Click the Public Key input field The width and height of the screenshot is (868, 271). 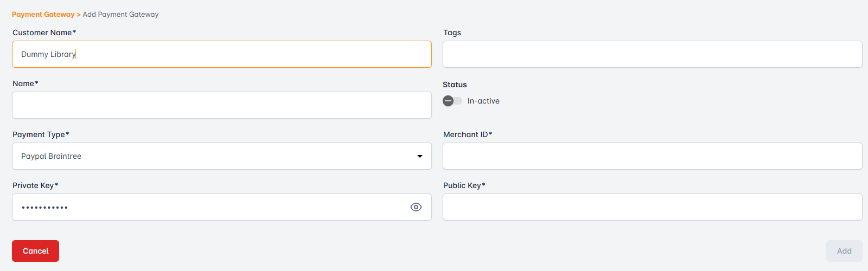click(x=652, y=207)
